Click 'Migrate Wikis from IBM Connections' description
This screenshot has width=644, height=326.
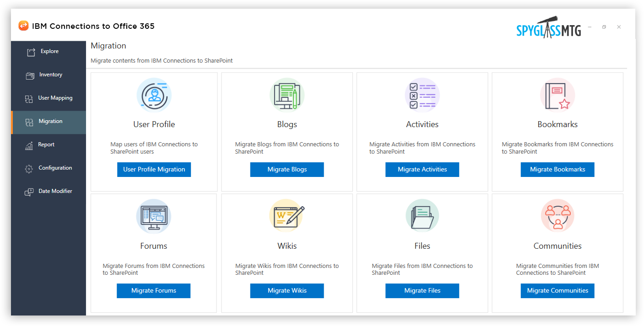click(287, 269)
